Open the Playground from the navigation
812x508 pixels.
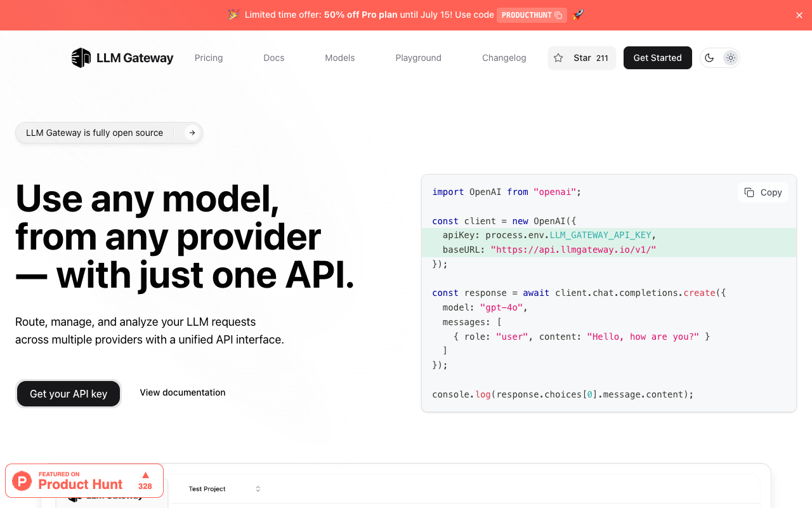point(418,58)
